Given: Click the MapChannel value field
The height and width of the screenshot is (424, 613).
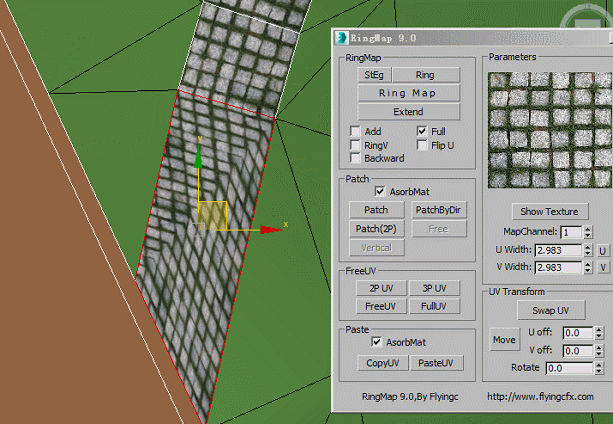Looking at the screenshot, I should (x=571, y=232).
